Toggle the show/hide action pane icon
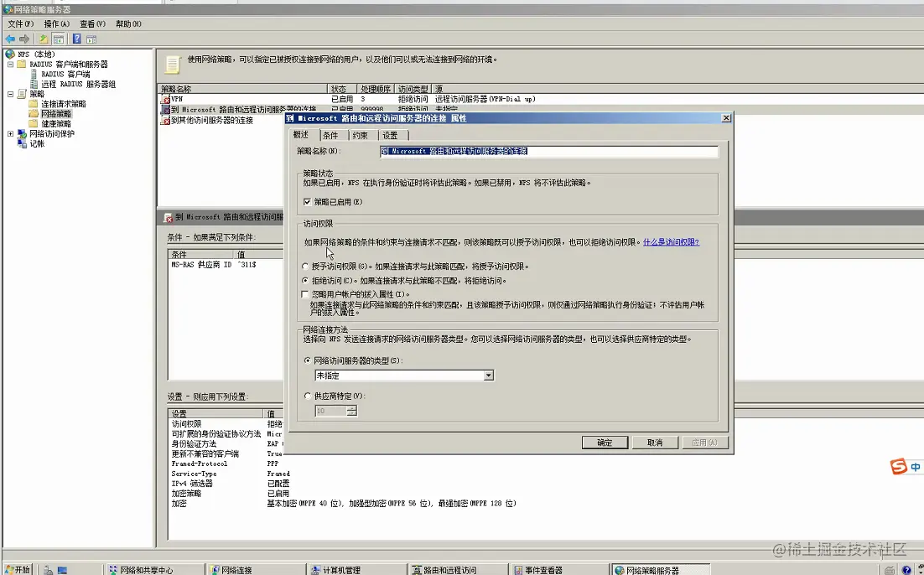This screenshot has height=575, width=924. (x=91, y=39)
